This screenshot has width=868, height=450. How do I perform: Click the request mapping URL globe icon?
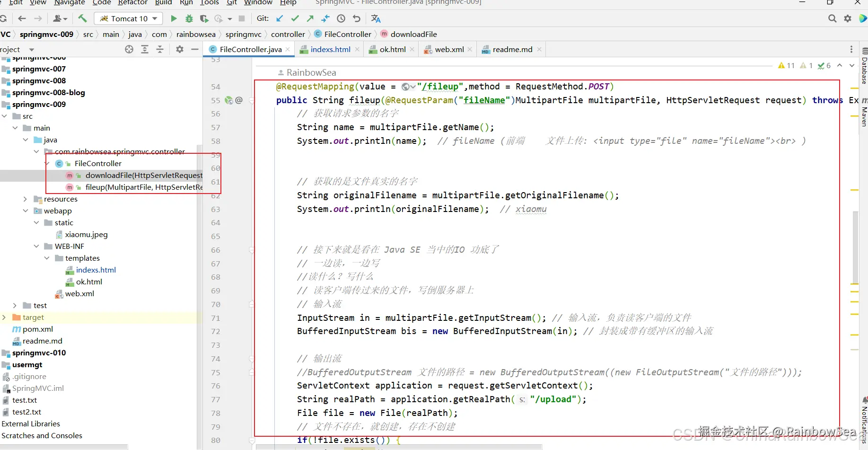pyautogui.click(x=406, y=87)
